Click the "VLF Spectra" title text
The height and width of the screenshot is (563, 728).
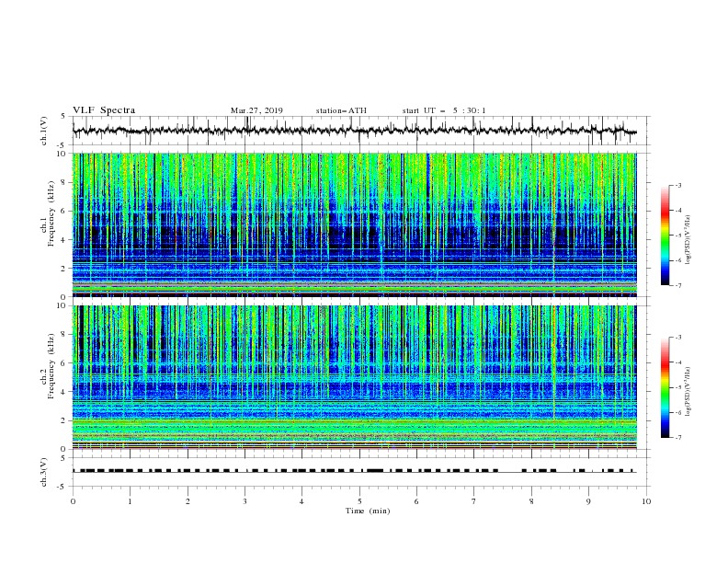[x=104, y=110]
